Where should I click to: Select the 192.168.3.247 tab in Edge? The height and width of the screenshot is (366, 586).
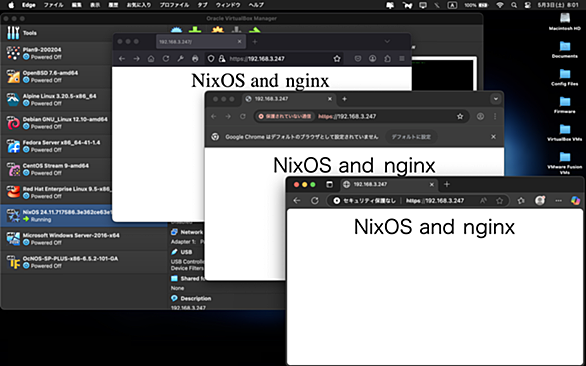389,184
